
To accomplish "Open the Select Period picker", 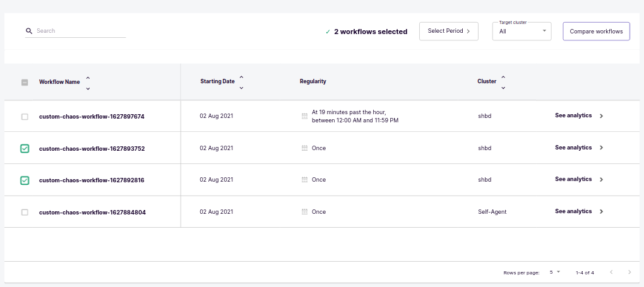I will tap(448, 31).
